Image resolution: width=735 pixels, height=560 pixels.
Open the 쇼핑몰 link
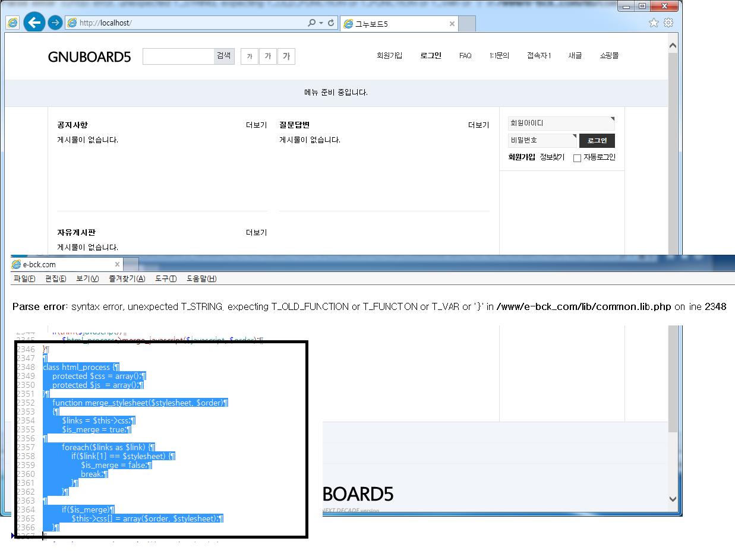609,56
